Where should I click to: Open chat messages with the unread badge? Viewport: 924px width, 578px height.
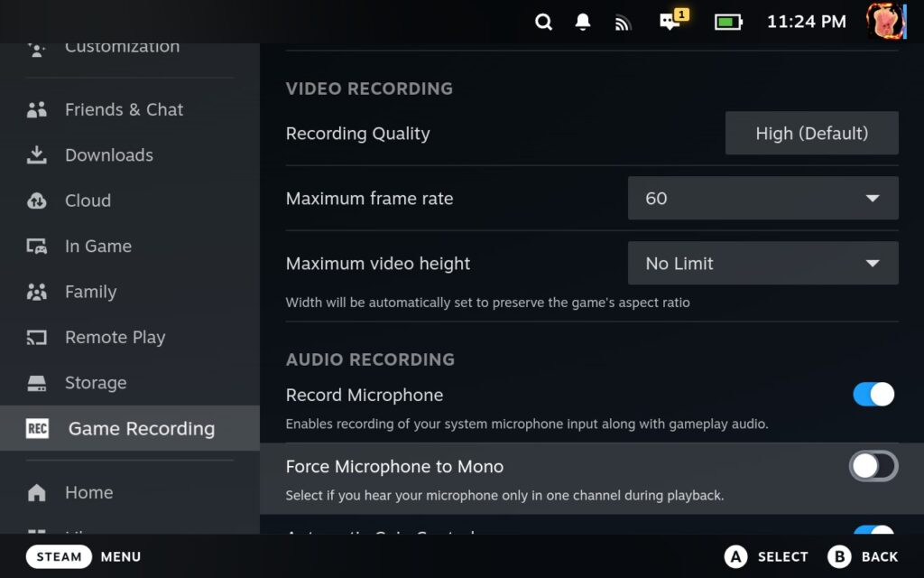point(669,21)
